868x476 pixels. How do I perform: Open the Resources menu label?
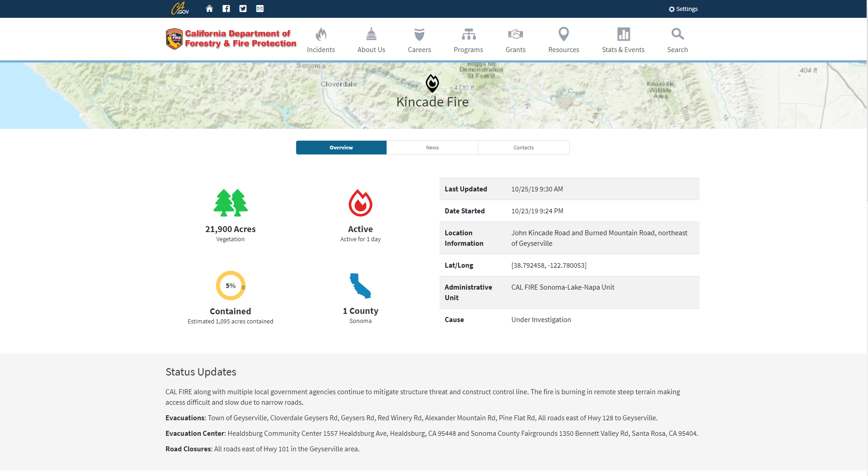pos(564,50)
